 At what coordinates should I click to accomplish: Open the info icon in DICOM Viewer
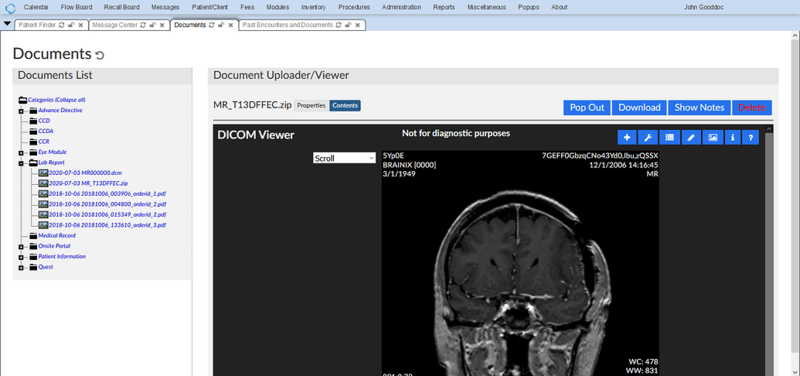[x=733, y=137]
